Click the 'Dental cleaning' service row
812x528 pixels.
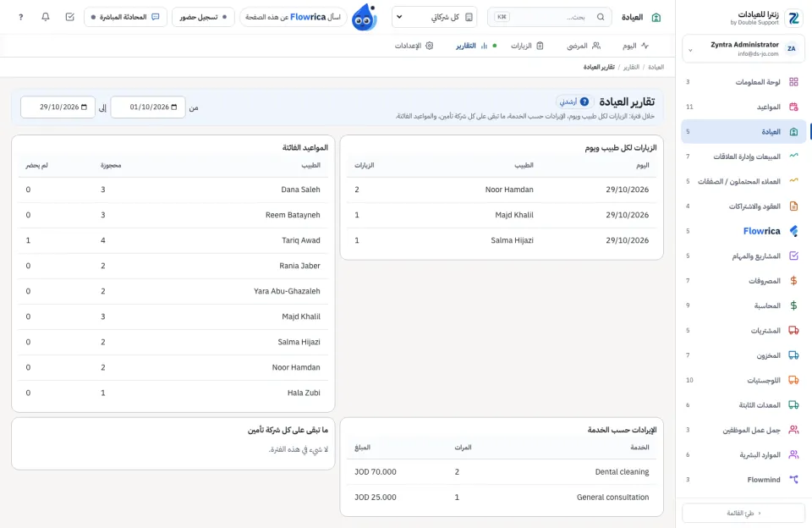pyautogui.click(x=502, y=472)
